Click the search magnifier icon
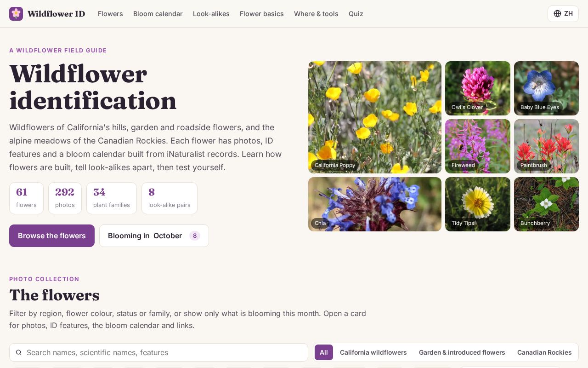Screen dimensions: 588x368 click(x=19, y=352)
